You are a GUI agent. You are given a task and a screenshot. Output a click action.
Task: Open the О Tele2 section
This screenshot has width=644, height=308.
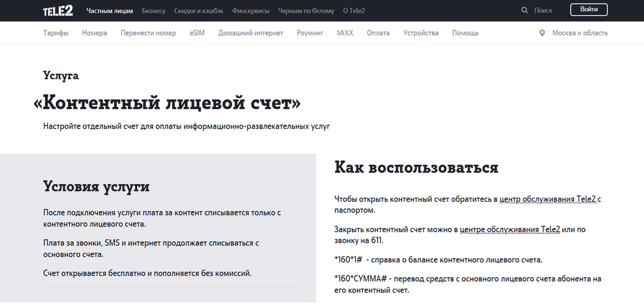click(x=354, y=11)
